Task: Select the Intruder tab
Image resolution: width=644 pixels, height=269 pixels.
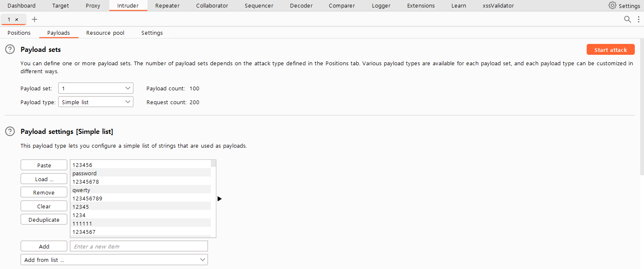Action: [128, 6]
